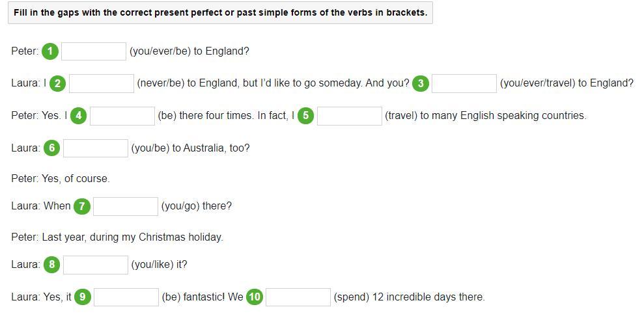Click the gap before "(you/ever/travel) to England?"
The image size is (644, 320).
(x=464, y=83)
